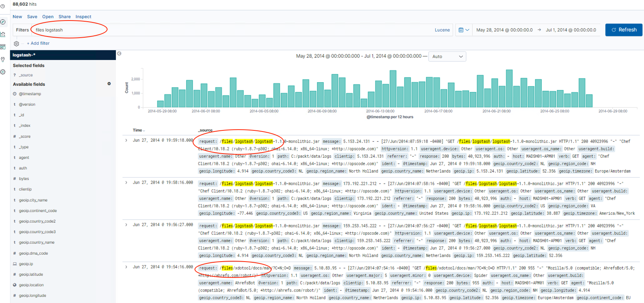The height and width of the screenshot is (303, 644).
Task: Select the geoip.city_name field
Action: (x=33, y=200)
